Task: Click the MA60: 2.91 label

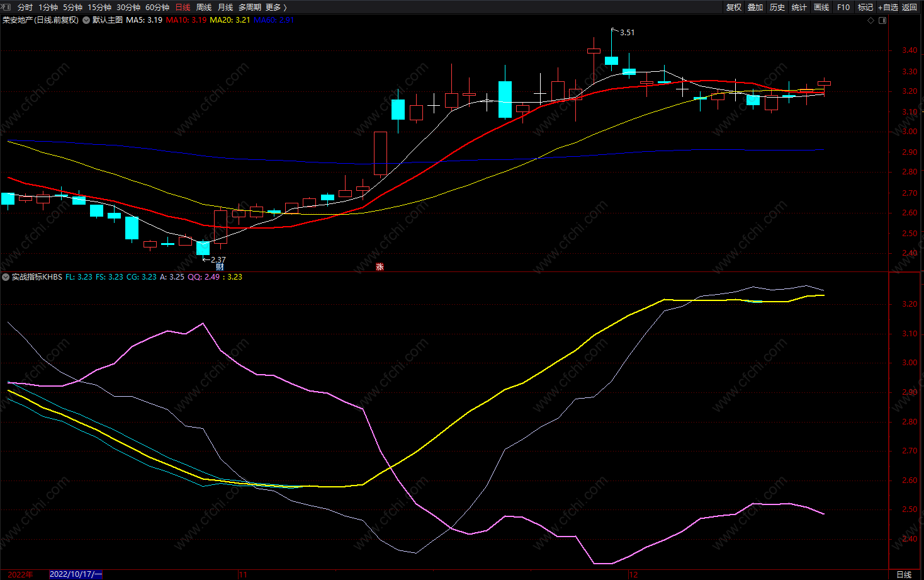Action: 274,20
